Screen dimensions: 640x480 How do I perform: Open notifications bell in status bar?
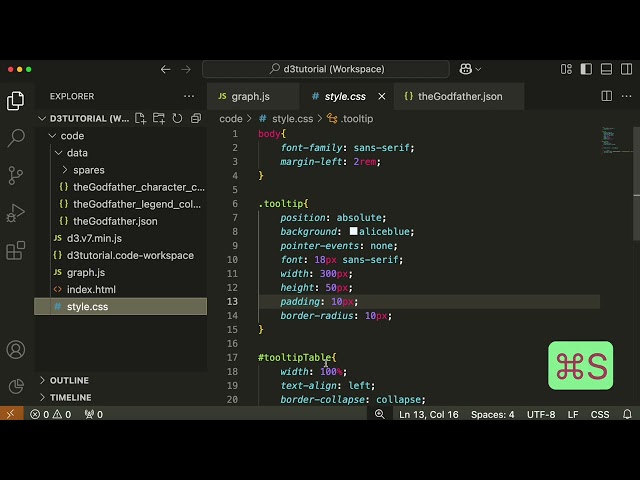[627, 414]
